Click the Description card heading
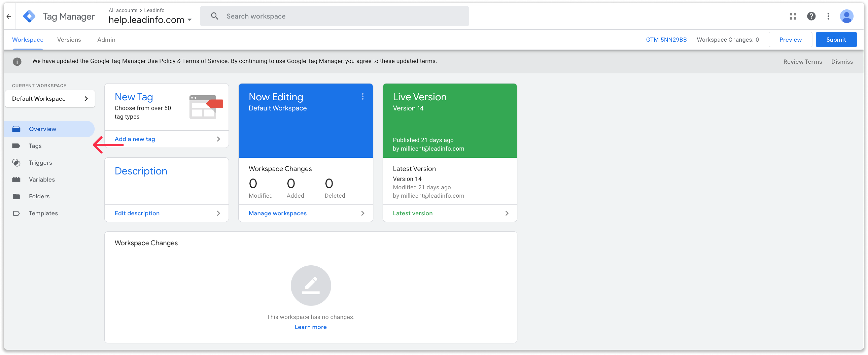Screen dimensions: 868x355 point(141,171)
